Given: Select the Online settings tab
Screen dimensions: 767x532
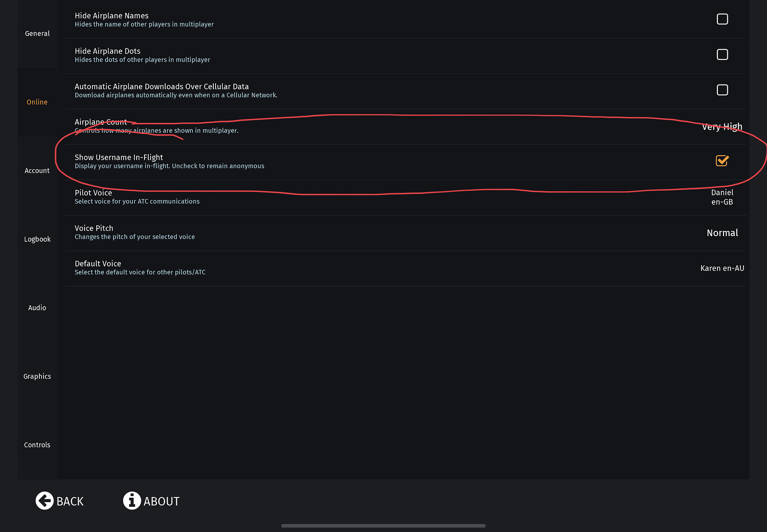Looking at the screenshot, I should (x=37, y=102).
